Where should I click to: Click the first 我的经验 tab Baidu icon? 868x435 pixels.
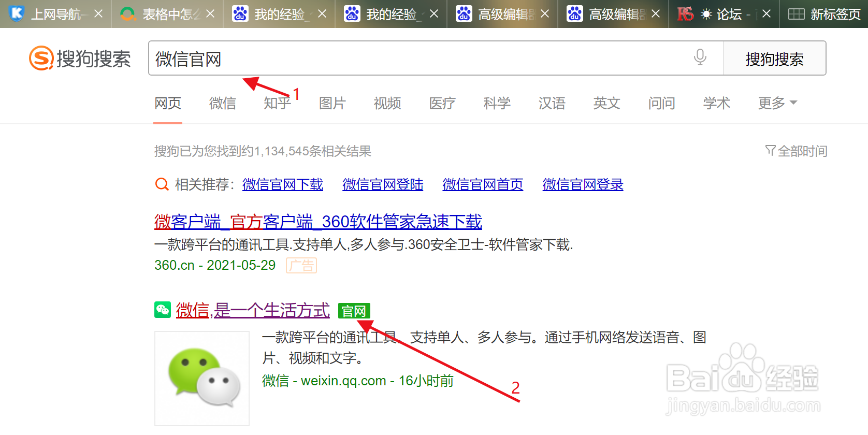click(x=240, y=13)
